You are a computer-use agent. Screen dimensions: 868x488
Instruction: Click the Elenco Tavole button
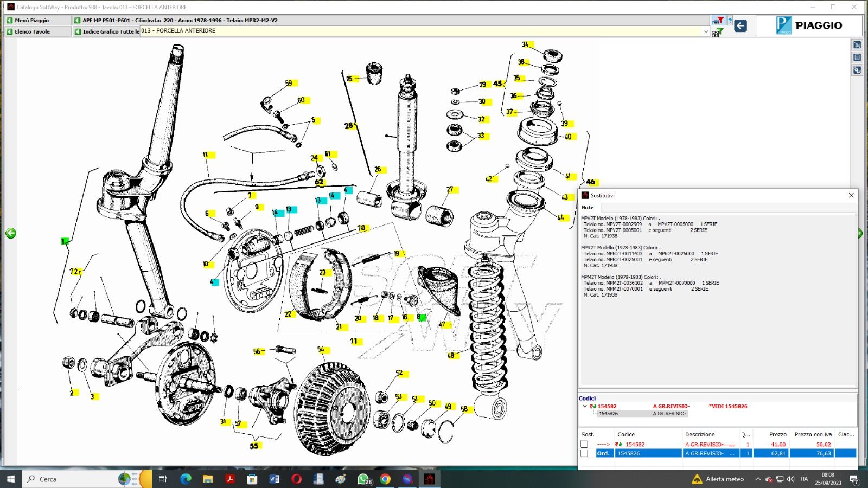pyautogui.click(x=32, y=31)
